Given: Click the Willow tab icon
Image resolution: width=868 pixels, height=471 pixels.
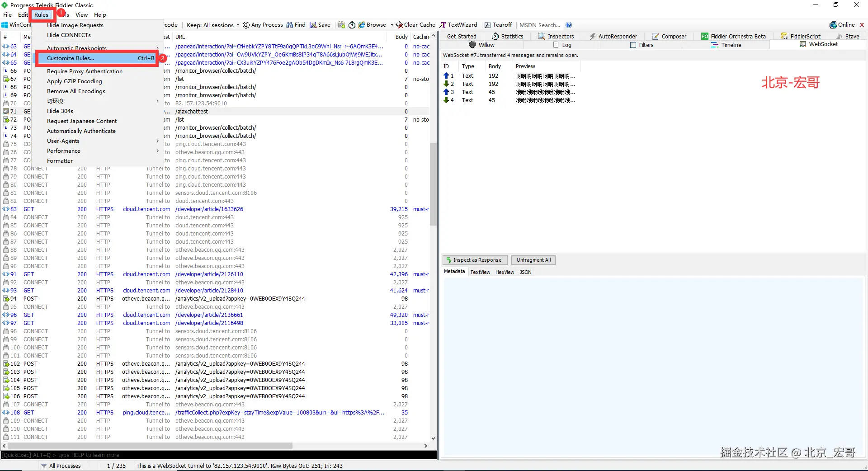Looking at the screenshot, I should (x=472, y=45).
